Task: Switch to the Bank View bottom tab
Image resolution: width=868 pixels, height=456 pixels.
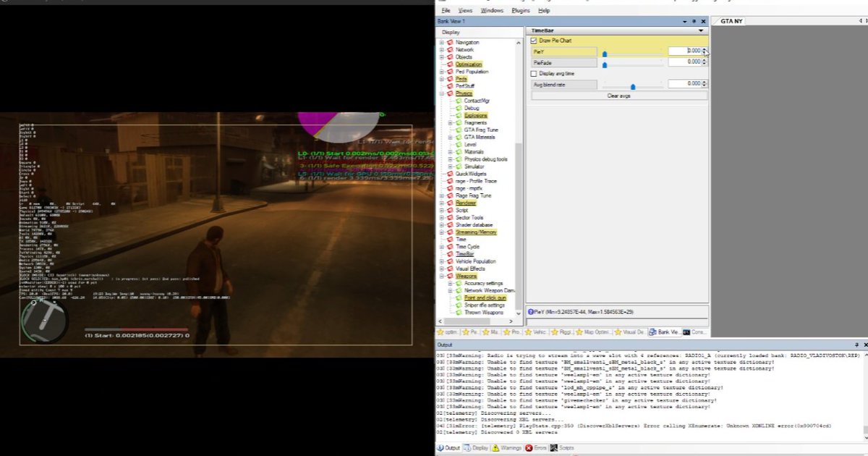Action: (x=664, y=332)
